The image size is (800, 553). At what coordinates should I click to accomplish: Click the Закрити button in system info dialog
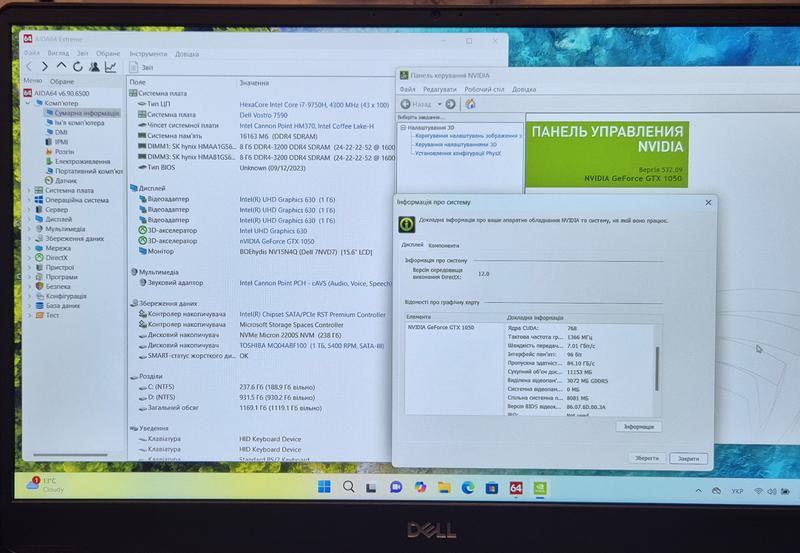688,457
